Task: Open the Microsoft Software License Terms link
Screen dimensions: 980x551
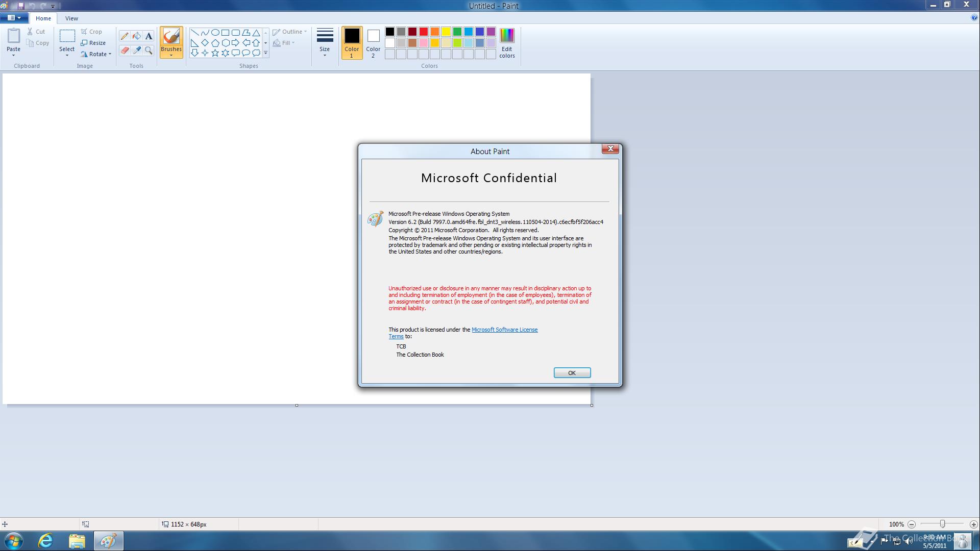Action: pos(504,330)
